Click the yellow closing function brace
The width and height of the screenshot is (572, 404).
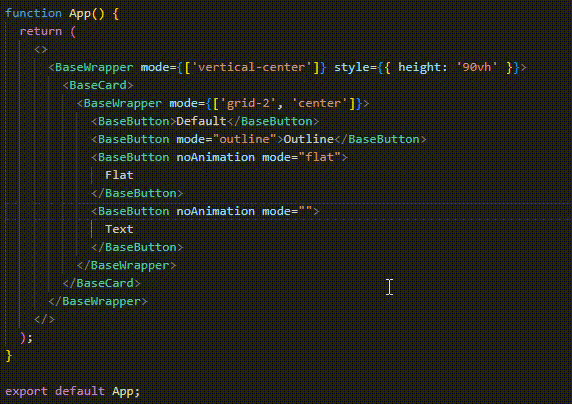click(x=9, y=355)
